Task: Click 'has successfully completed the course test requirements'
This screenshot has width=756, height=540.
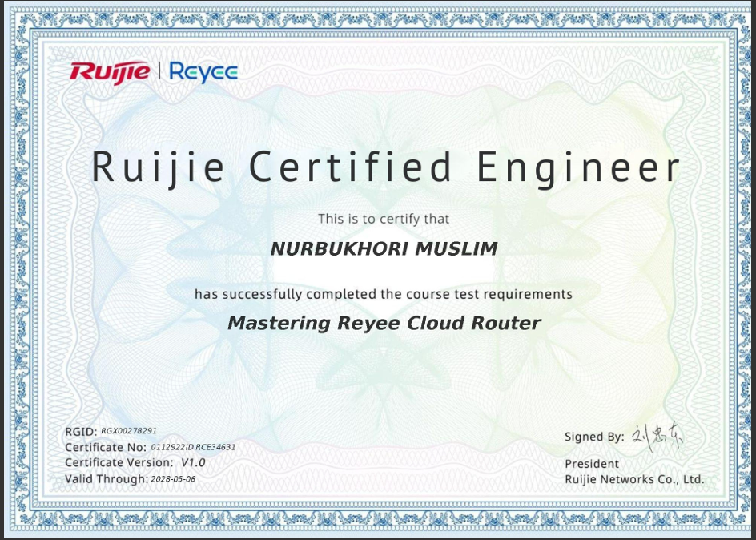Action: coord(384,294)
